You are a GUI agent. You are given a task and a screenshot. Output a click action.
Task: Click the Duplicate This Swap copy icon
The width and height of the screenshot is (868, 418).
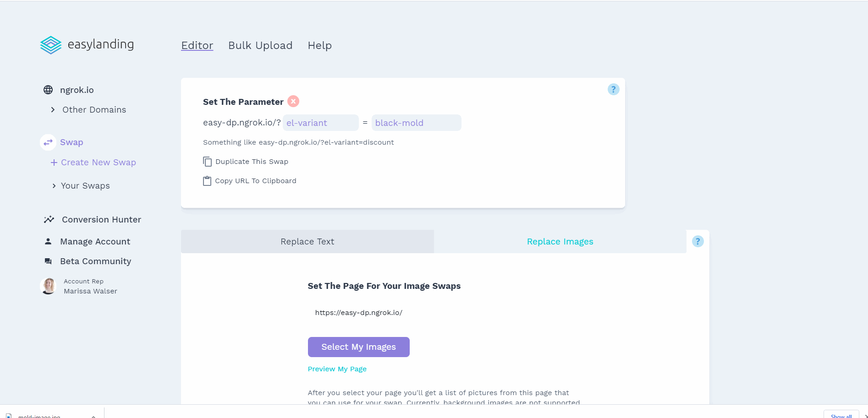click(x=207, y=162)
